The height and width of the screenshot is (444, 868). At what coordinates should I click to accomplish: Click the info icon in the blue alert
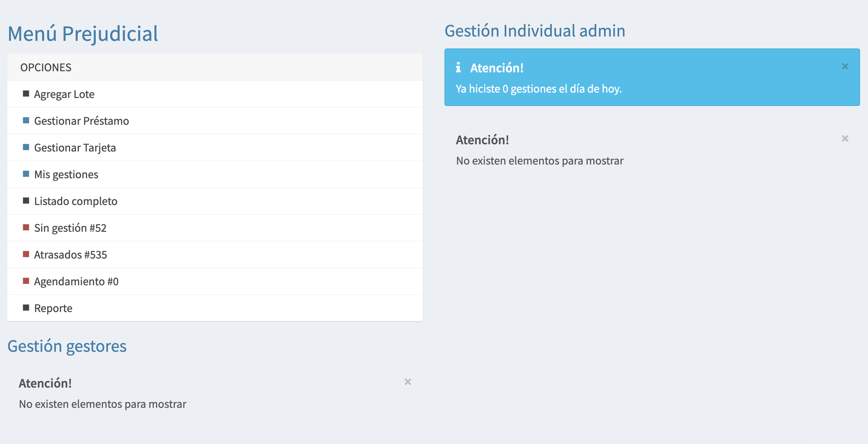(458, 68)
